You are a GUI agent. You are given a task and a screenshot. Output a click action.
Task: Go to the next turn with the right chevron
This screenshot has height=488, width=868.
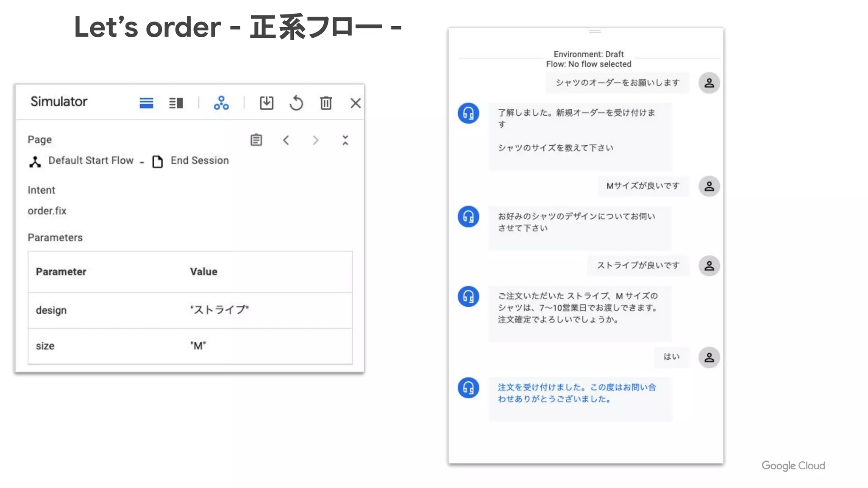pyautogui.click(x=315, y=140)
